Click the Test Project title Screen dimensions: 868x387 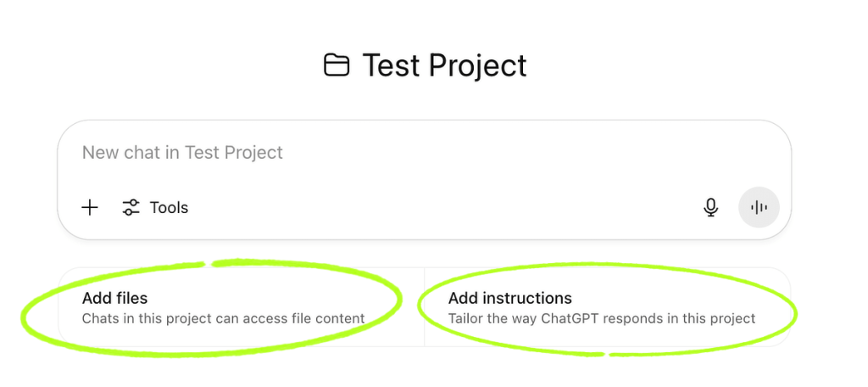pyautogui.click(x=444, y=65)
